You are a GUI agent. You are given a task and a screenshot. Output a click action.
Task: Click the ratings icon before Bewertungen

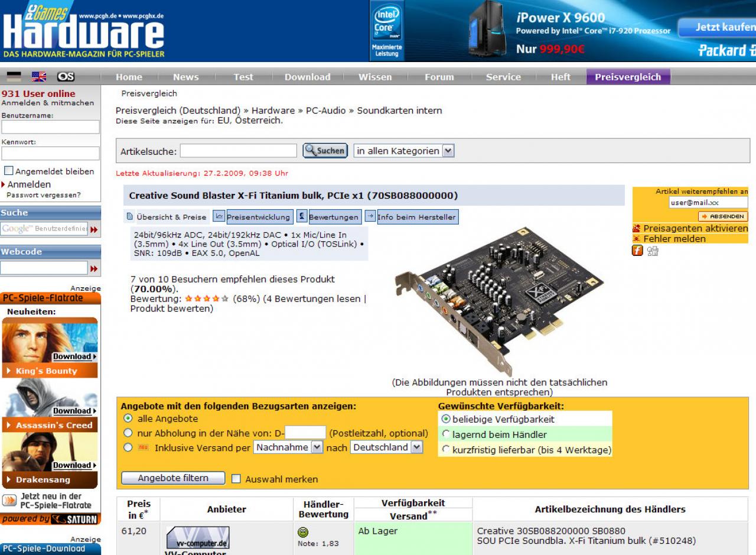pos(301,216)
